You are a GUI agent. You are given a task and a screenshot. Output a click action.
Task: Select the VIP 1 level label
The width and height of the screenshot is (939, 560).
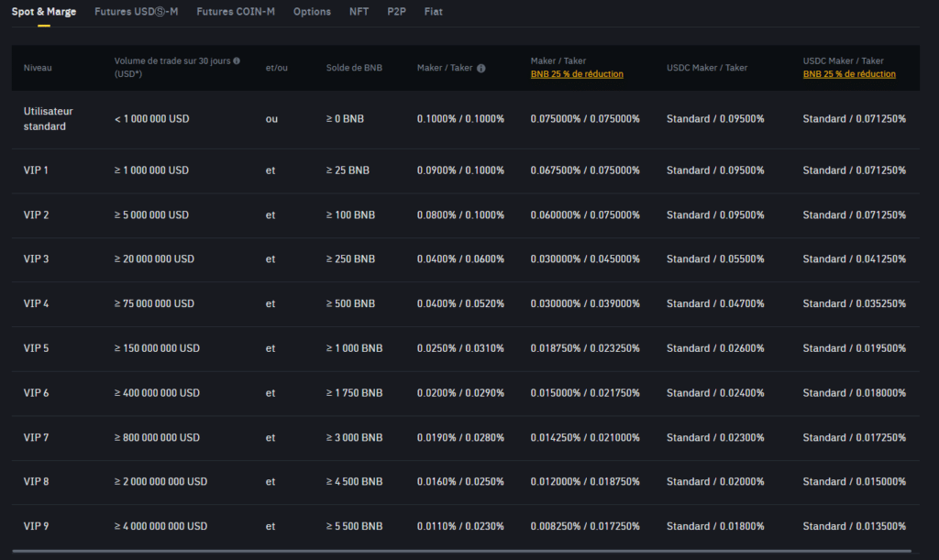click(x=36, y=170)
